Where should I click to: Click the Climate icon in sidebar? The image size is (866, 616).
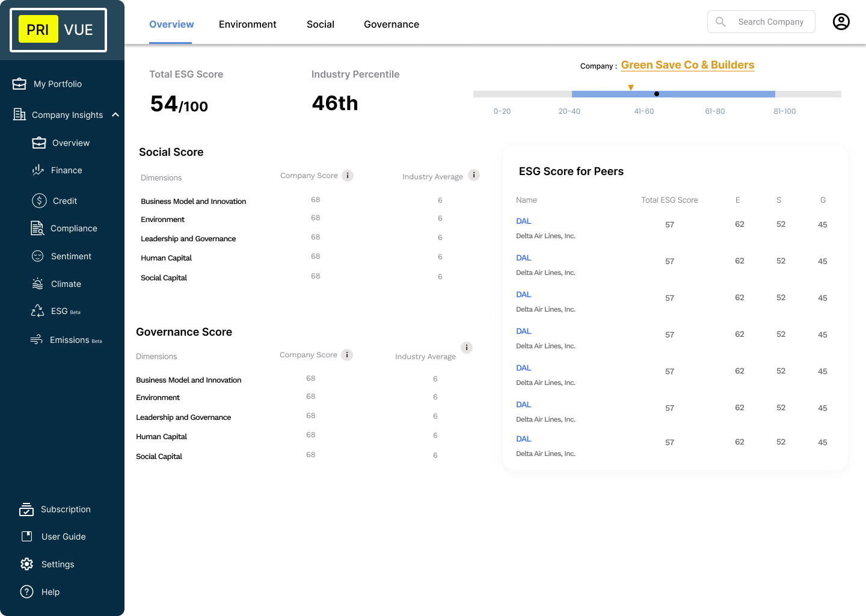pos(38,283)
